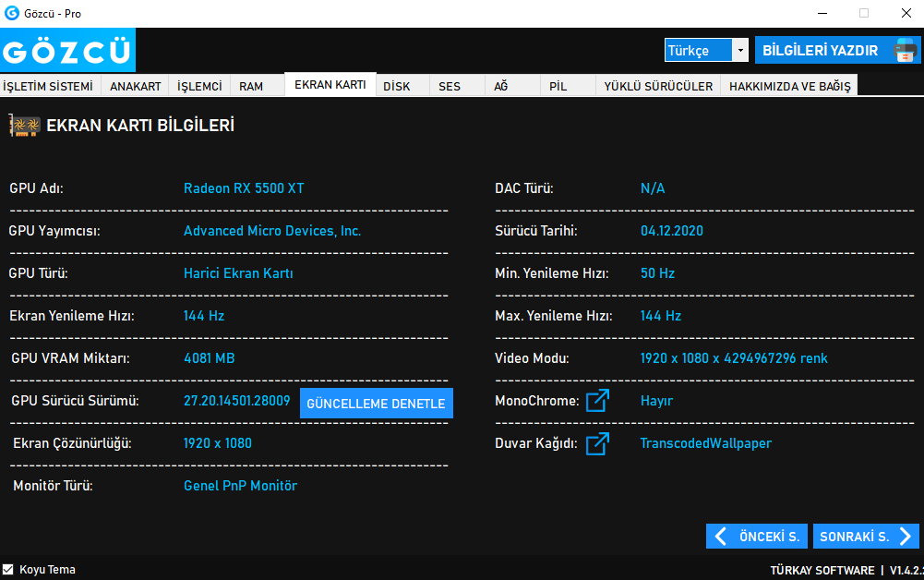
Task: Click GPU name Radeon RX 5500 XT
Action: click(x=244, y=188)
